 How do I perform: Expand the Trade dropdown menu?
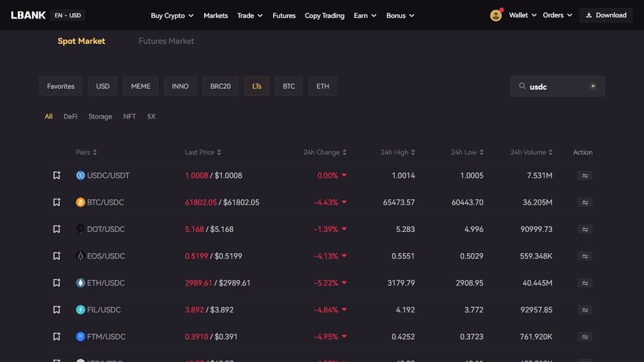250,15
